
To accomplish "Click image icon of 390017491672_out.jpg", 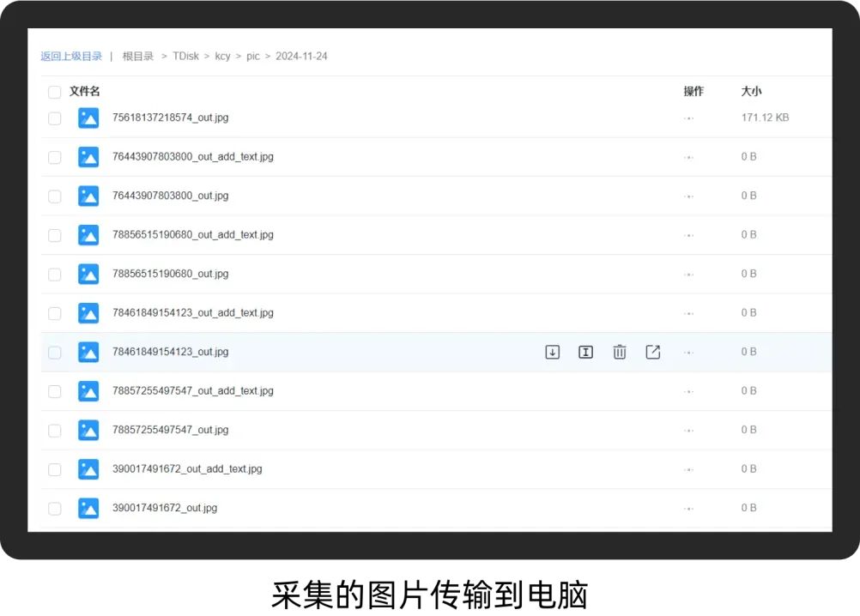I will pyautogui.click(x=88, y=508).
